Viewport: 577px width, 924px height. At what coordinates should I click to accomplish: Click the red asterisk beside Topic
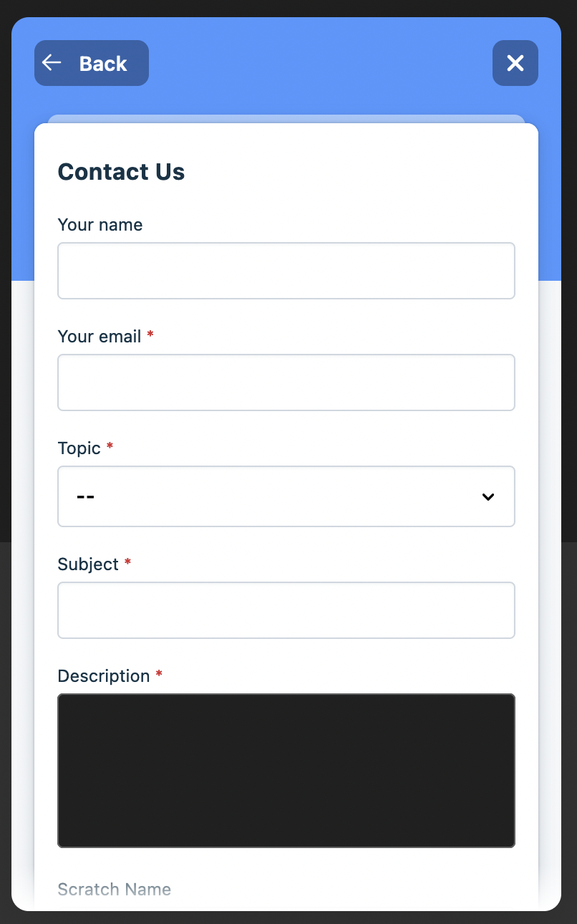point(109,446)
